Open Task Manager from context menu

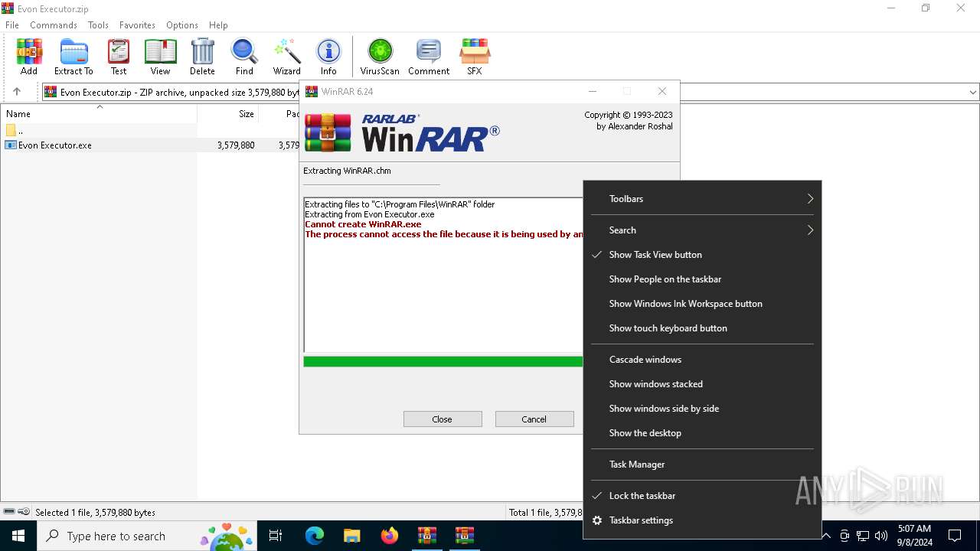point(702,465)
